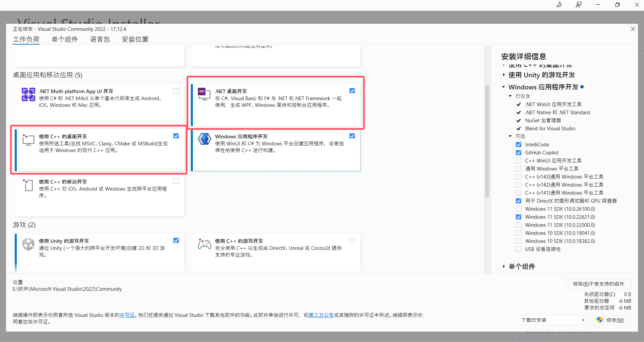Open the 下载时安装 install mode dropdown
644x342 pixels.
[x=552, y=320]
